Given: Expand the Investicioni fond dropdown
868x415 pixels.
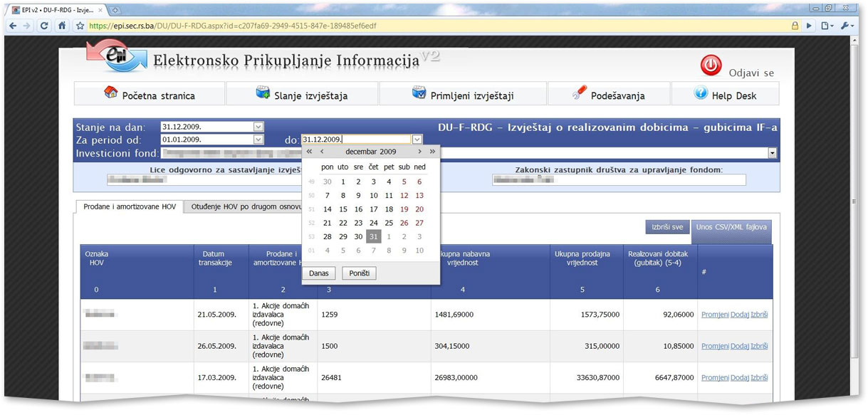Looking at the screenshot, I should pos(772,153).
